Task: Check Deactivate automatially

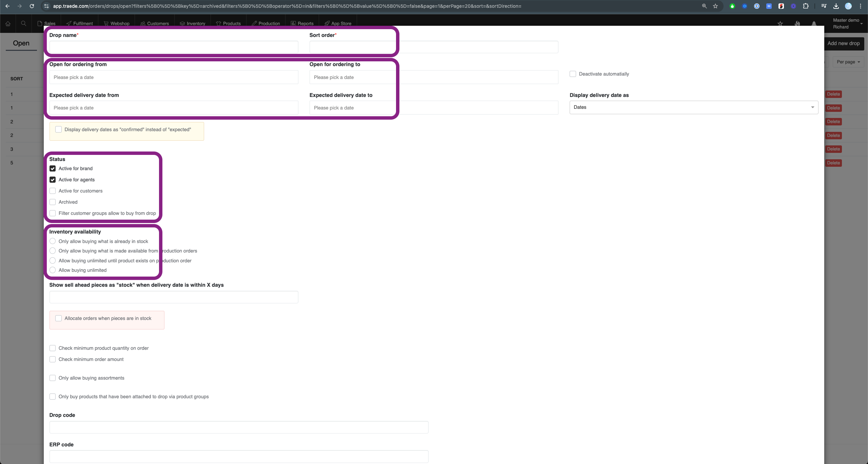Action: 573,74
